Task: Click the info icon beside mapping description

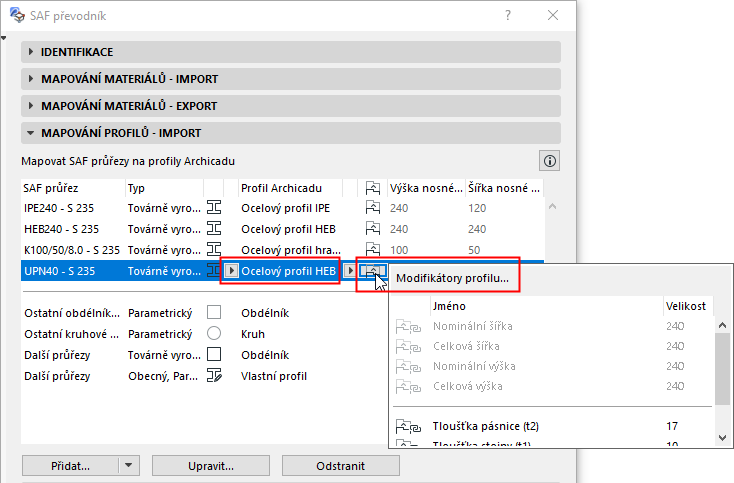Action: tap(549, 160)
